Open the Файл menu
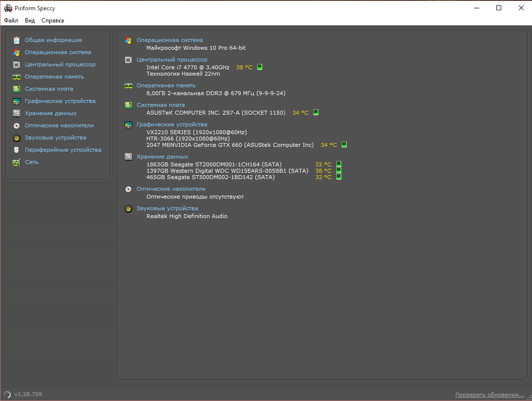The height and width of the screenshot is (401, 532). (11, 20)
